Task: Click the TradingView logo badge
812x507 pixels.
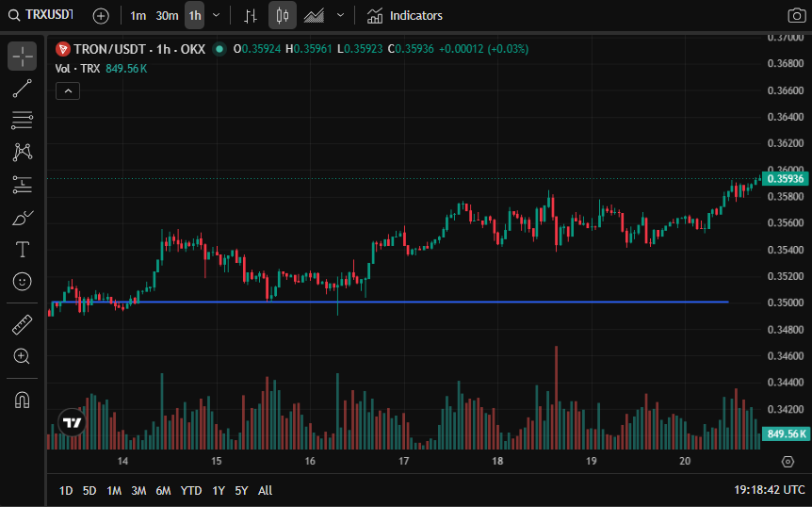Action: [72, 422]
